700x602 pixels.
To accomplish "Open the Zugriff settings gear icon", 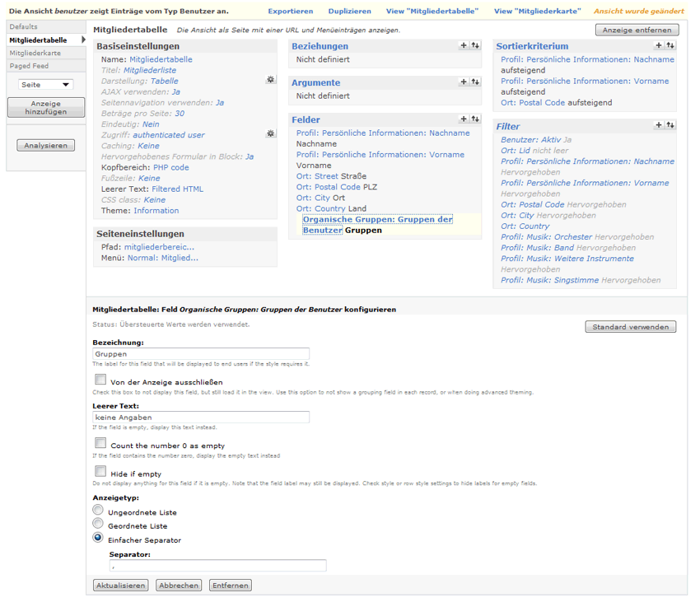I will point(270,133).
